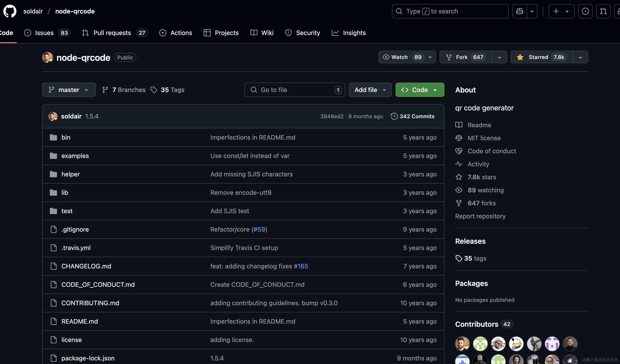Click the commits history clock icon

pos(394,116)
